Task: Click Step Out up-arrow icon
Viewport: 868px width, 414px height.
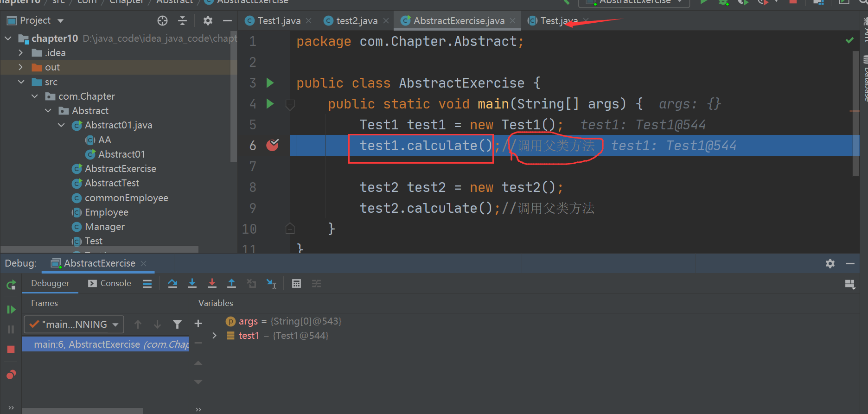Action: (231, 284)
